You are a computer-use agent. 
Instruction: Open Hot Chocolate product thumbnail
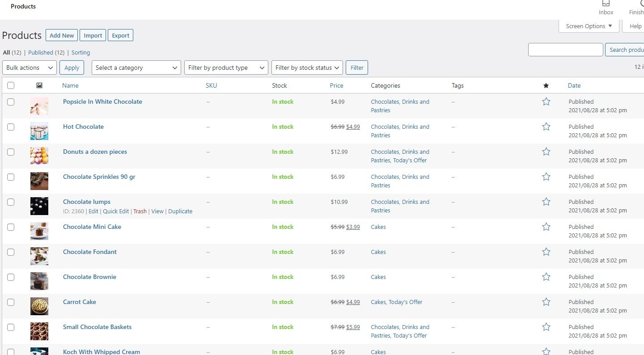click(39, 131)
